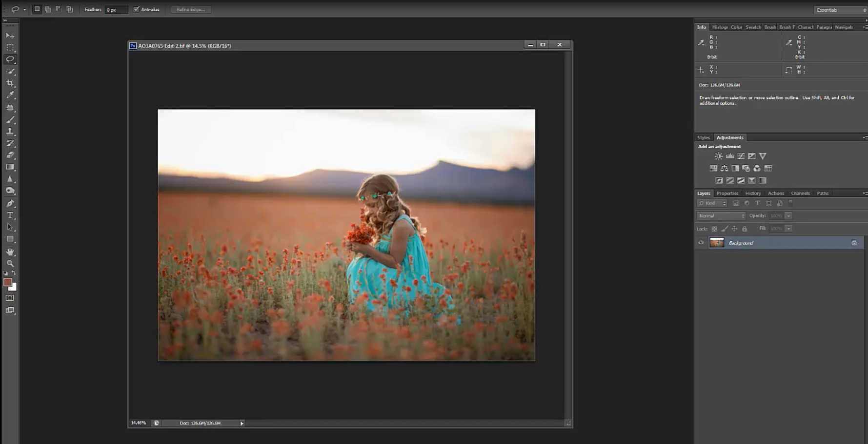Choose the New selection mode button

click(37, 9)
